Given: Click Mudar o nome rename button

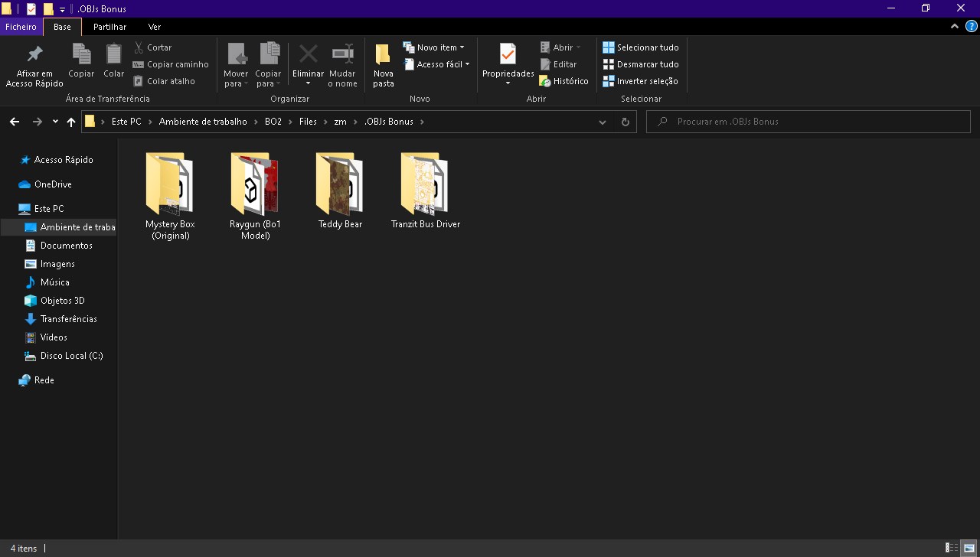Looking at the screenshot, I should 342,66.
